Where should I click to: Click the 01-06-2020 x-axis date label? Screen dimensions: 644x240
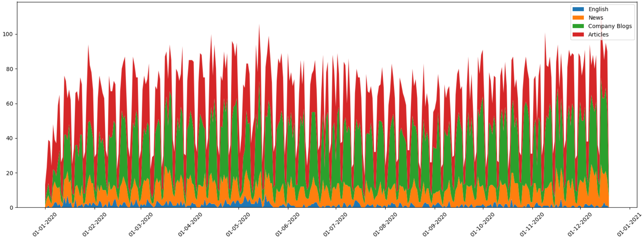pyautogui.click(x=288, y=225)
